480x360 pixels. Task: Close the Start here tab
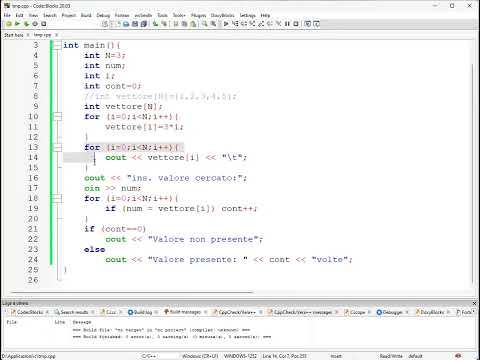point(28,35)
